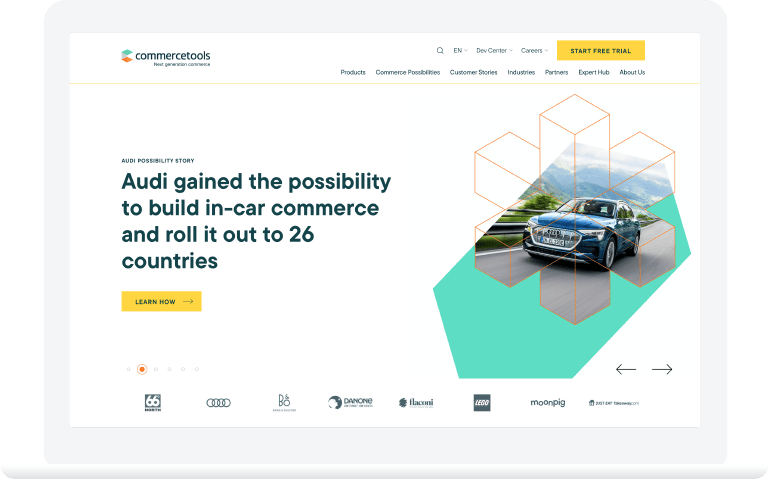This screenshot has height=480, width=768.
Task: Click the moonpig logo
Action: (x=548, y=403)
